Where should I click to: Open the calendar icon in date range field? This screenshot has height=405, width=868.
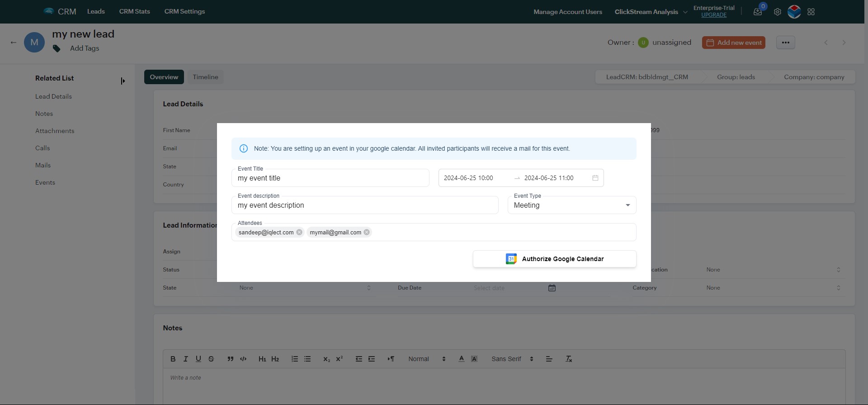[595, 178]
